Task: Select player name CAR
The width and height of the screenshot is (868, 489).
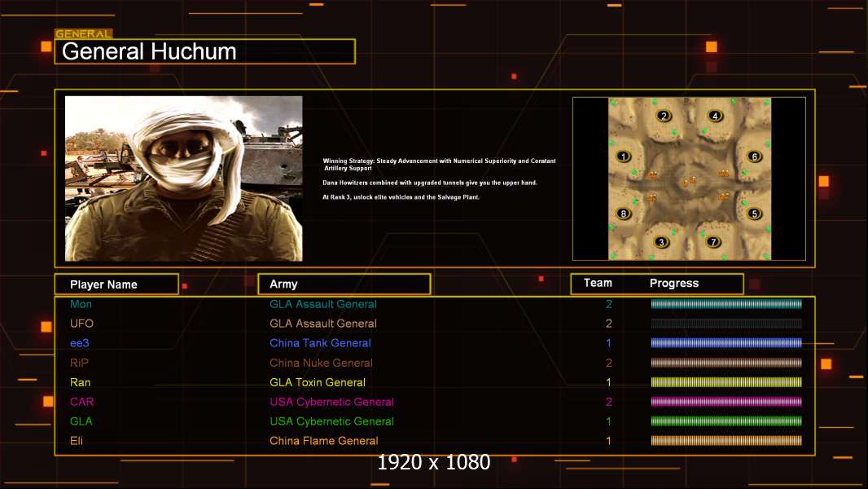Action: coord(82,402)
